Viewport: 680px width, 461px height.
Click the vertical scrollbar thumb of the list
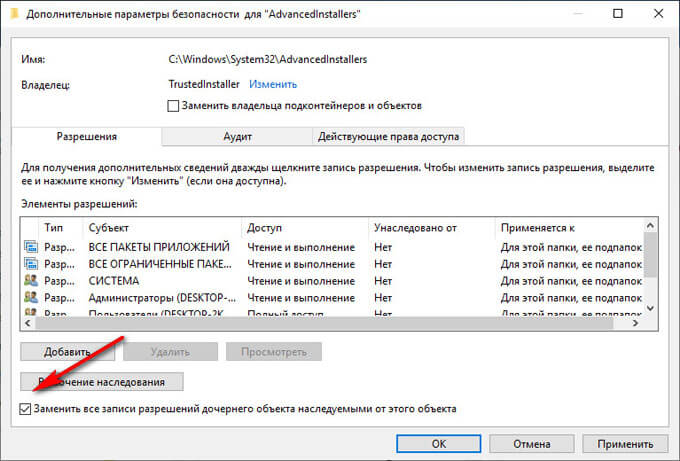(x=650, y=255)
